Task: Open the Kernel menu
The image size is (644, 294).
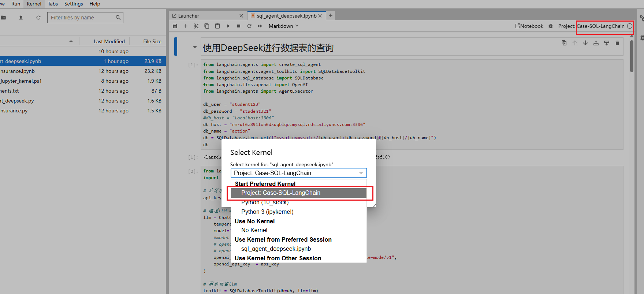Action: pos(34,4)
